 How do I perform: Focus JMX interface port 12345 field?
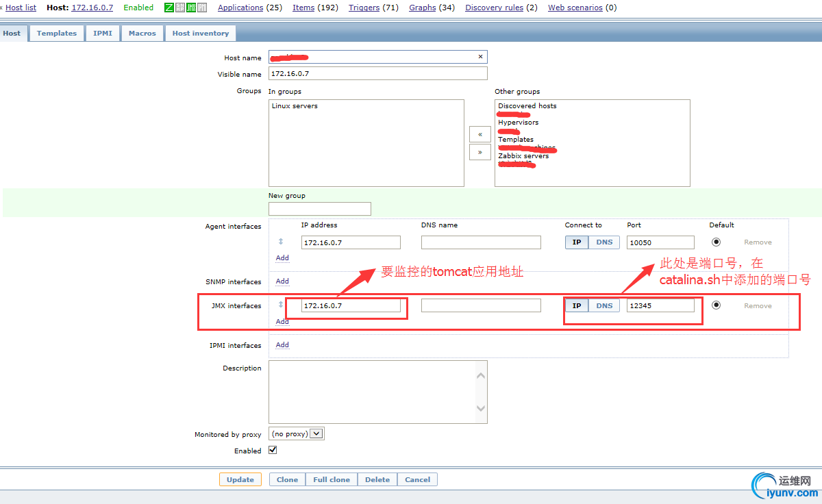point(660,306)
